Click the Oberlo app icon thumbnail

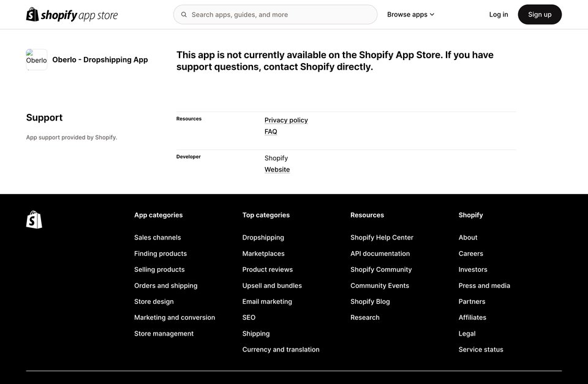point(36,59)
